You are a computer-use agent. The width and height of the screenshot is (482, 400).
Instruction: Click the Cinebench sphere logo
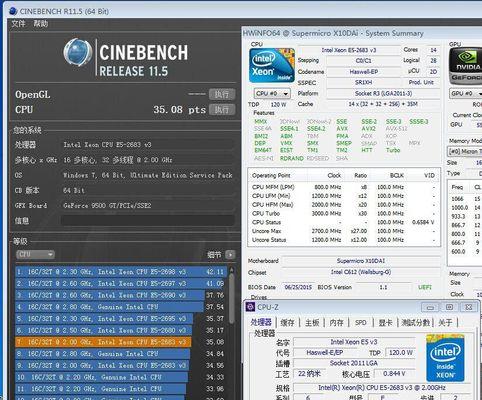point(78,52)
